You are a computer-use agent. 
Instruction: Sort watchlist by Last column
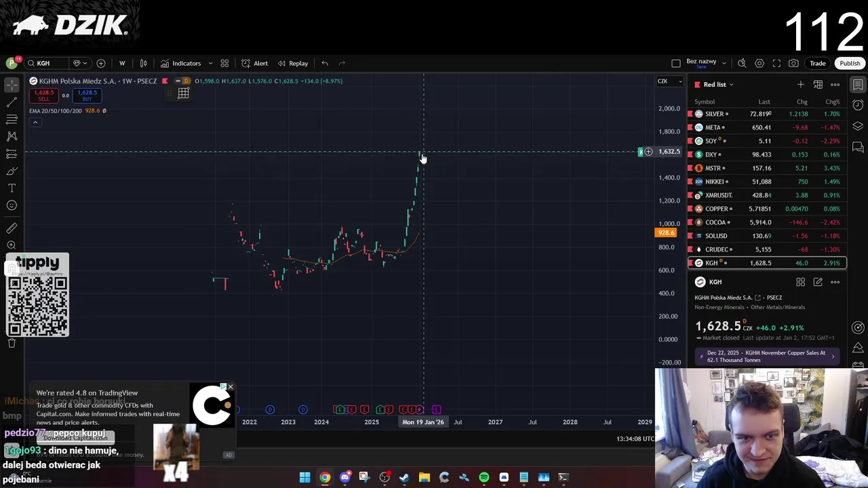point(764,102)
